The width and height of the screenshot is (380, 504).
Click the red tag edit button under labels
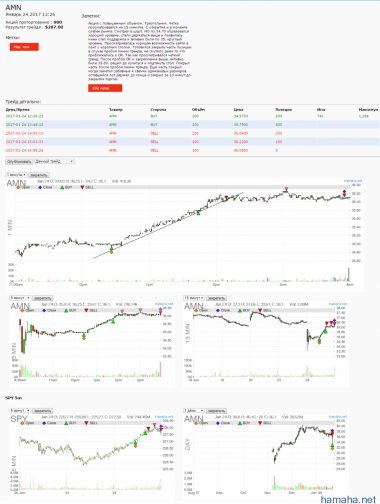(24, 47)
